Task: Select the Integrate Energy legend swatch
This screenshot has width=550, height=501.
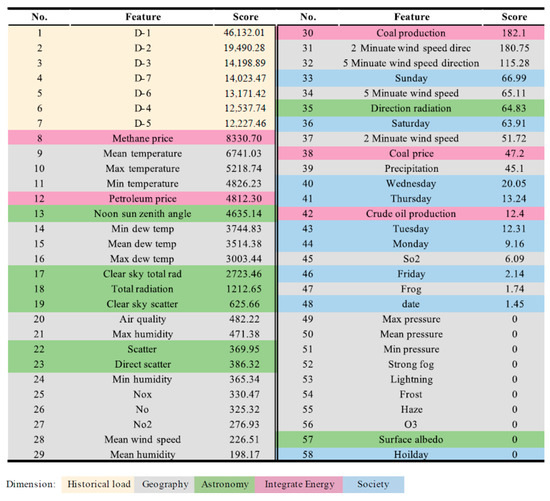Action: click(299, 484)
